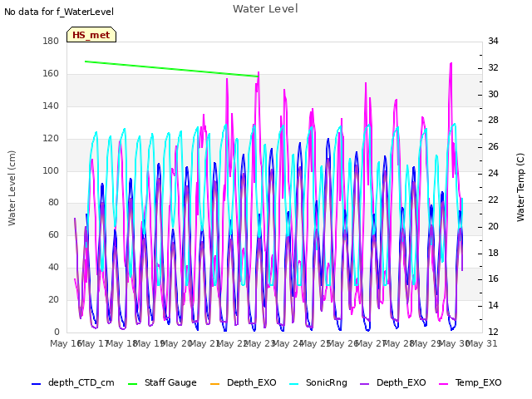Click the 34 right axis tick label
The image size is (532, 399).
click(x=493, y=41)
